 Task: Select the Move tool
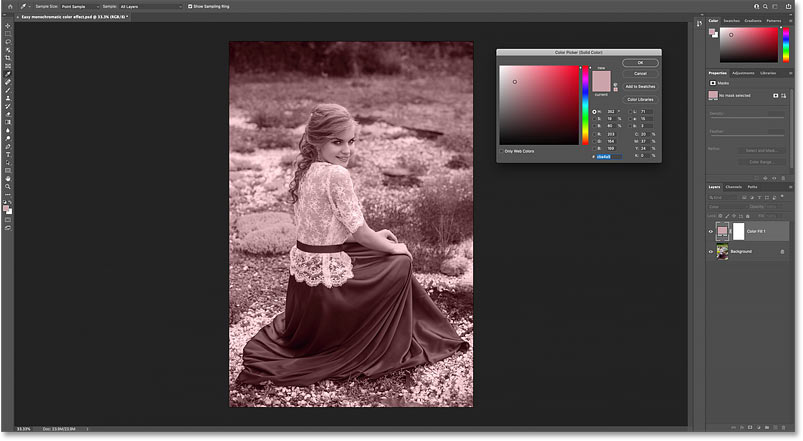pos(8,26)
